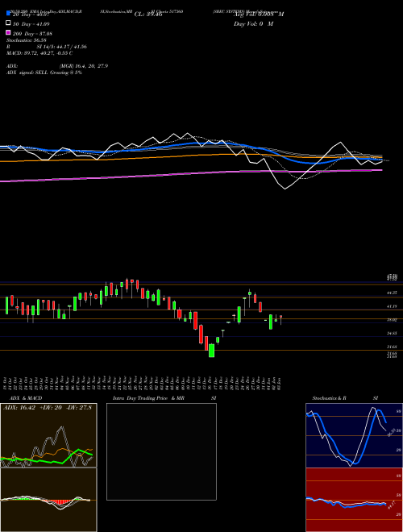Select the '200 Day = 37.08' legend text
This screenshot has height=532, width=403.
click(x=32, y=34)
